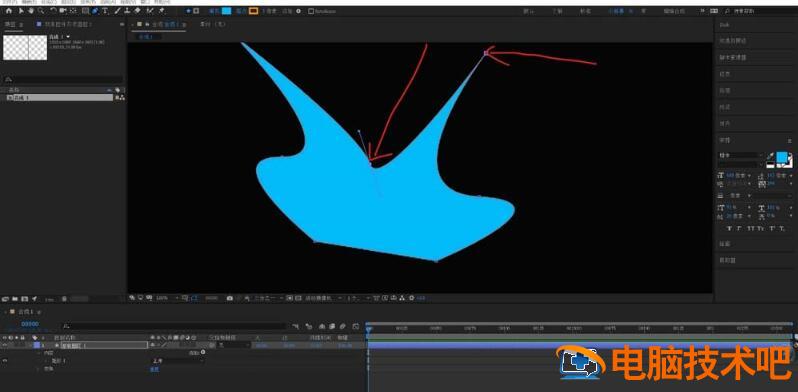Click the stroke width value in toolbar

coord(268,11)
